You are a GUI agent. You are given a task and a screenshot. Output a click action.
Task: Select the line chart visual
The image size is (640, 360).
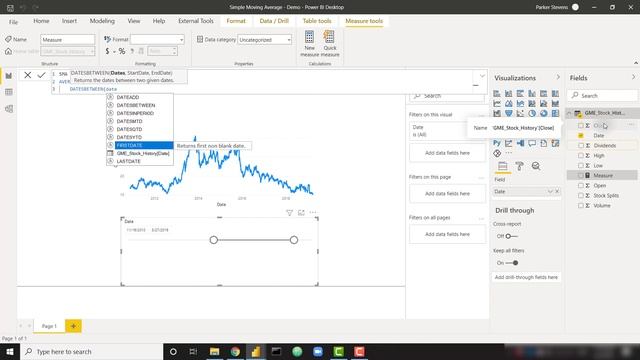(x=497, y=104)
